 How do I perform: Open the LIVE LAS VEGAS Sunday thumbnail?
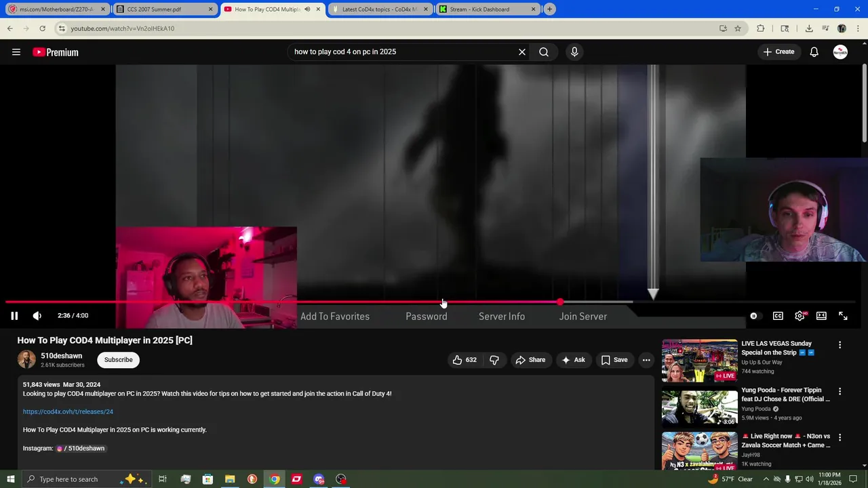point(699,361)
